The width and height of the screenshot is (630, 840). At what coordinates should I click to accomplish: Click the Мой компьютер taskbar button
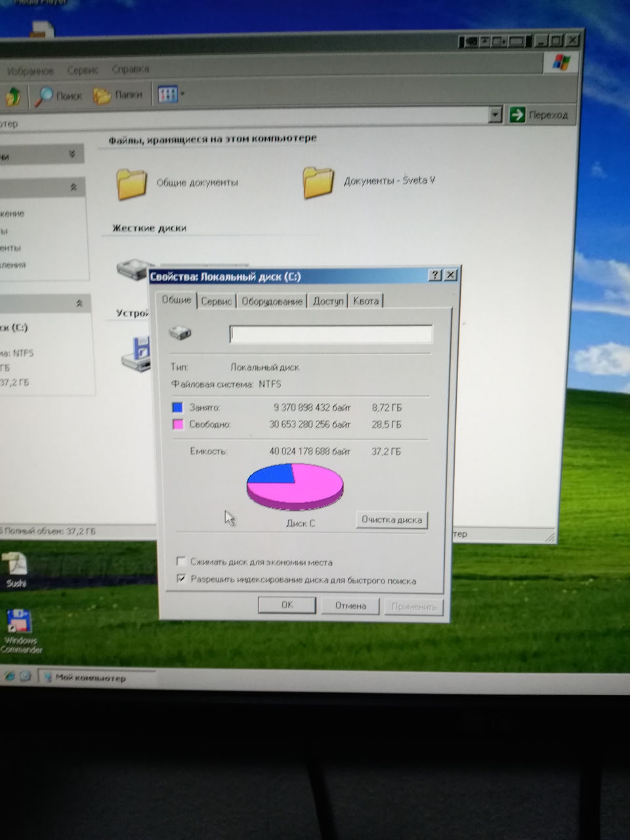pos(97,678)
